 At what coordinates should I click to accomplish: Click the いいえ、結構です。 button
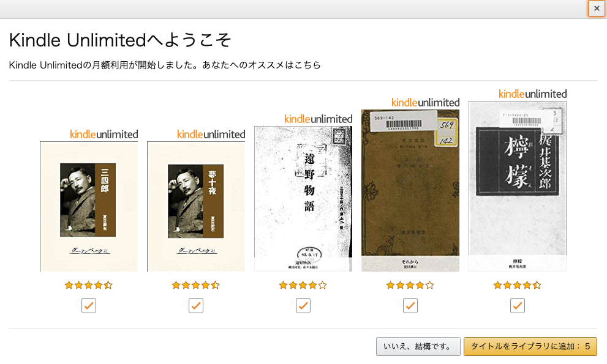point(418,346)
